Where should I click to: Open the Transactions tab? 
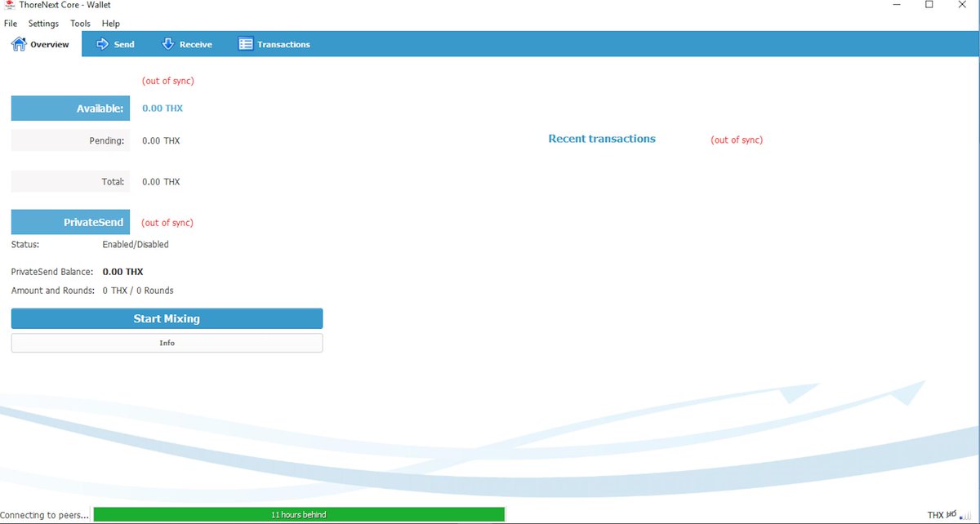[274, 44]
